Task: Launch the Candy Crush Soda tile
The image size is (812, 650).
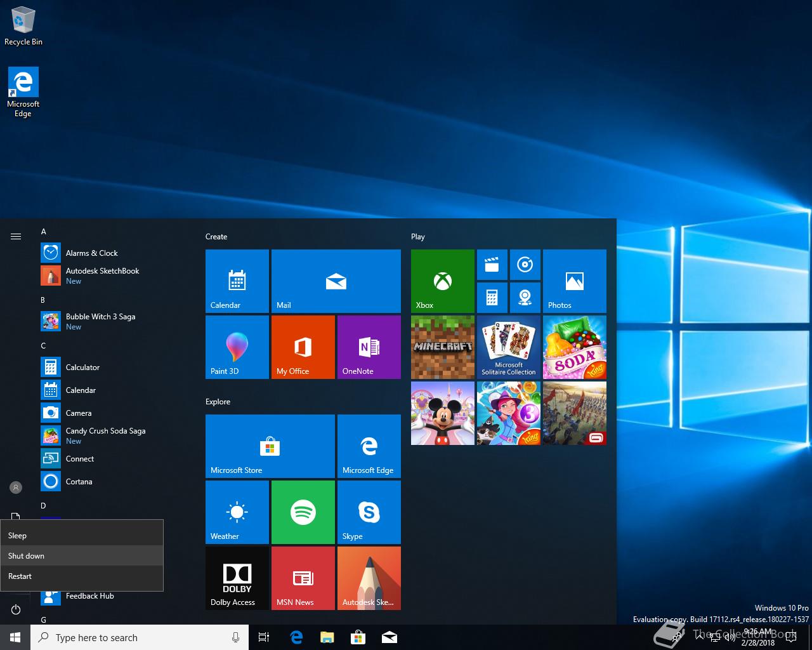Action: 575,347
